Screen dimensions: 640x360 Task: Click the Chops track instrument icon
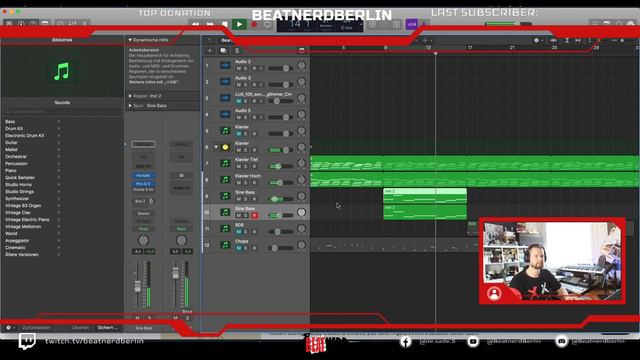[x=225, y=245]
